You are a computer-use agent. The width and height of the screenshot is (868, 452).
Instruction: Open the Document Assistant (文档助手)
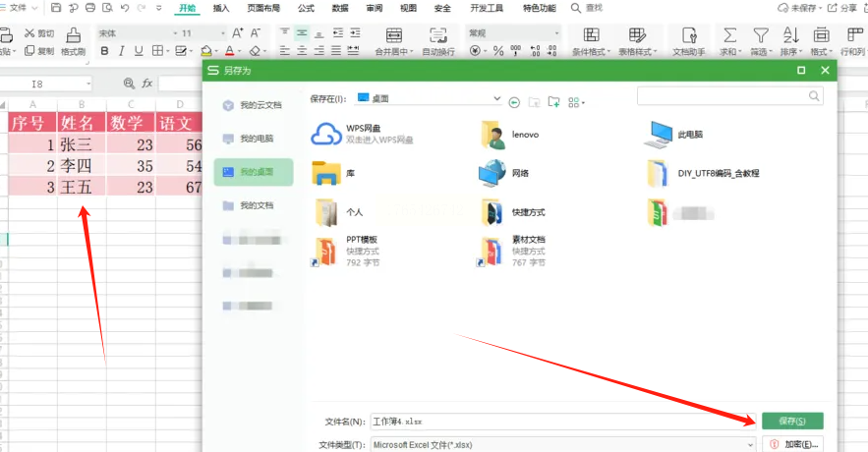[x=689, y=42]
